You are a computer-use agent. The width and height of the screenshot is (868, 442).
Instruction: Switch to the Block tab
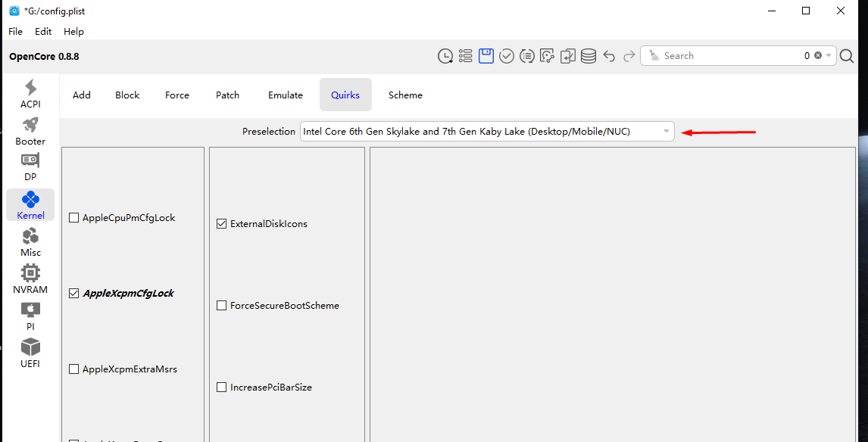point(127,95)
